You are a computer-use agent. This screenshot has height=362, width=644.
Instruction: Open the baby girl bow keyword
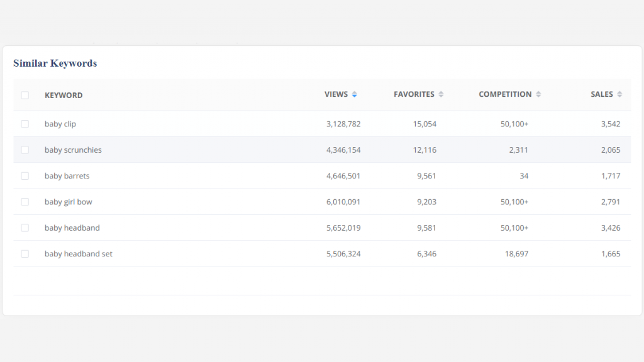tap(69, 202)
